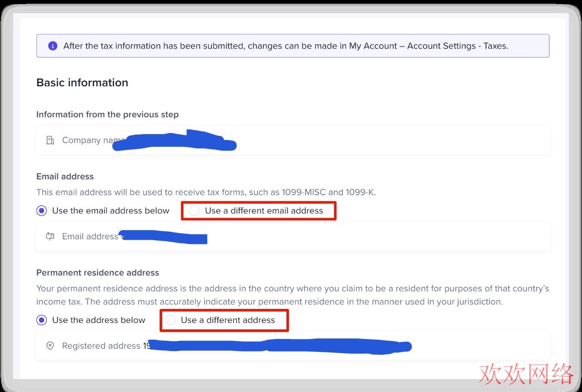Click the 'Email address' section heading
Image resolution: width=582 pixels, height=392 pixels.
[65, 176]
